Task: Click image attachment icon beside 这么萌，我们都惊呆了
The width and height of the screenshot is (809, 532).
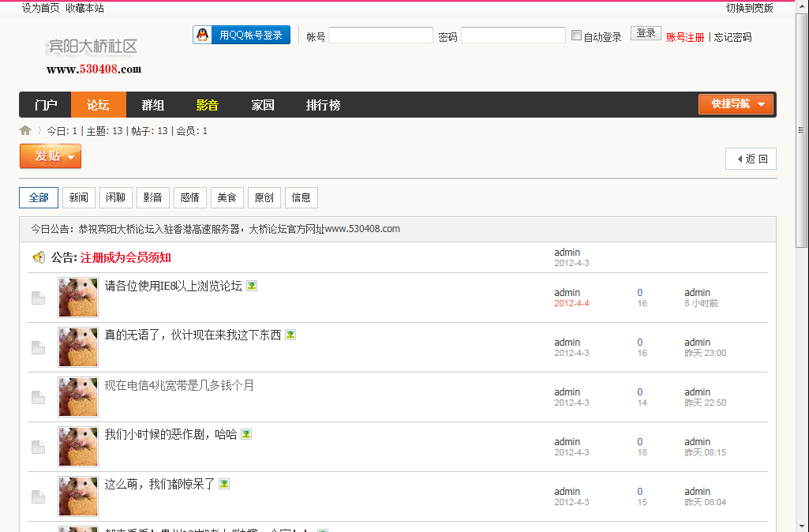Action: tap(224, 484)
